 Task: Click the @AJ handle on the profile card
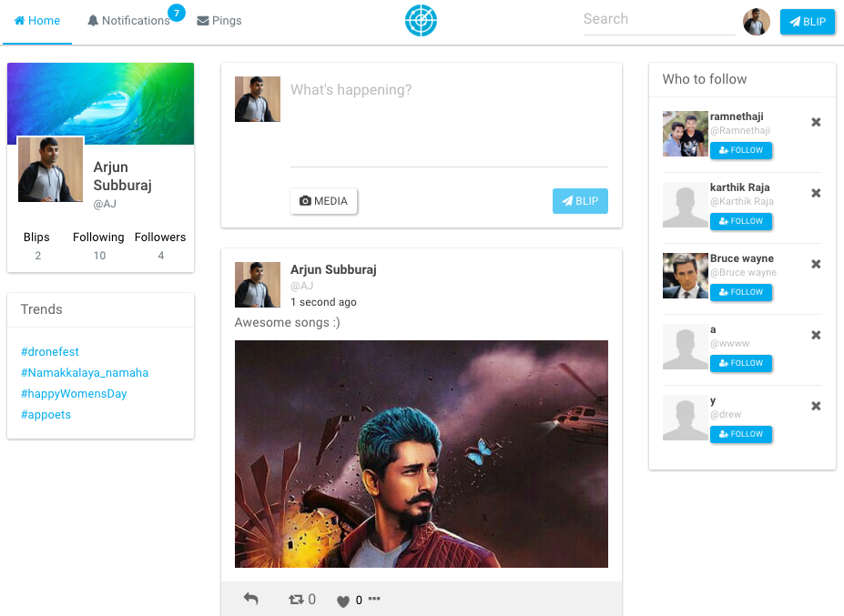(x=105, y=204)
